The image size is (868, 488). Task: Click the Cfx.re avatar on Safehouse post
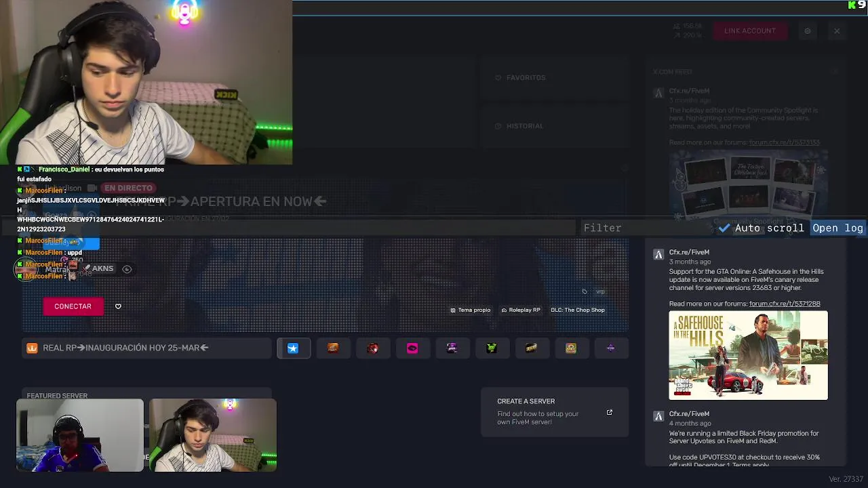[658, 255]
